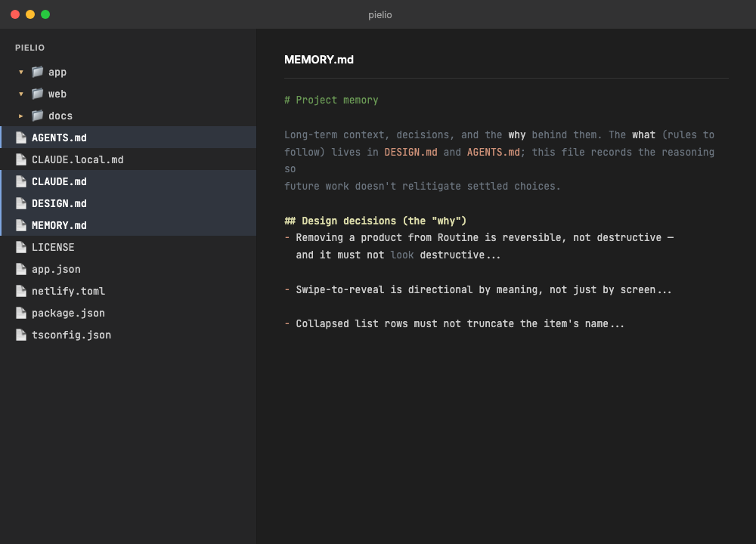This screenshot has height=544, width=756.
Task: Click the pielio window title
Action: [380, 15]
